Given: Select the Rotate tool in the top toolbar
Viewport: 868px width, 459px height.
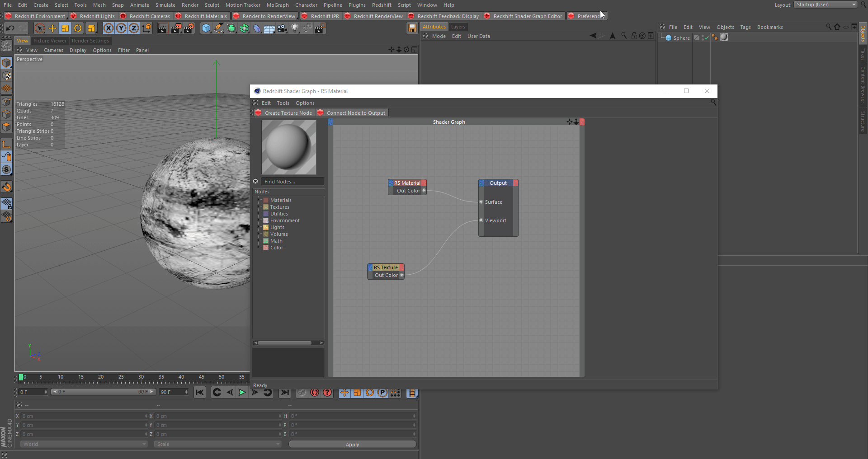Looking at the screenshot, I should 78,28.
